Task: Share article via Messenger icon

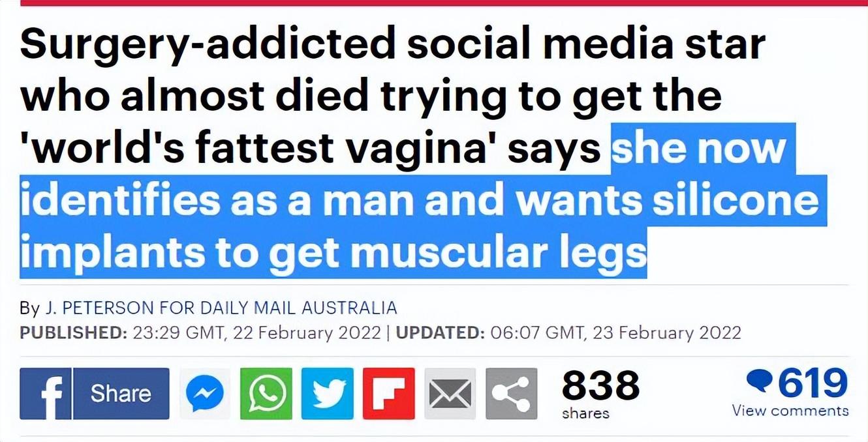Action: [205, 393]
